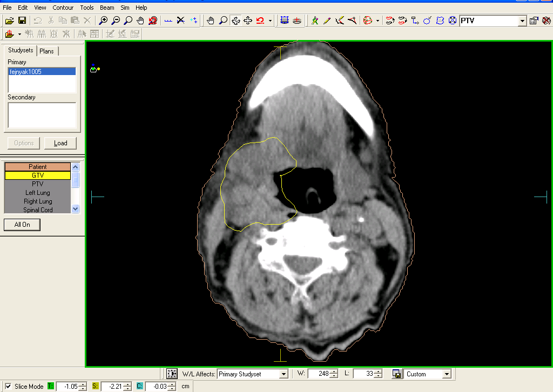
Task: Select the yellow pencil drawing tool
Action: (x=327, y=21)
